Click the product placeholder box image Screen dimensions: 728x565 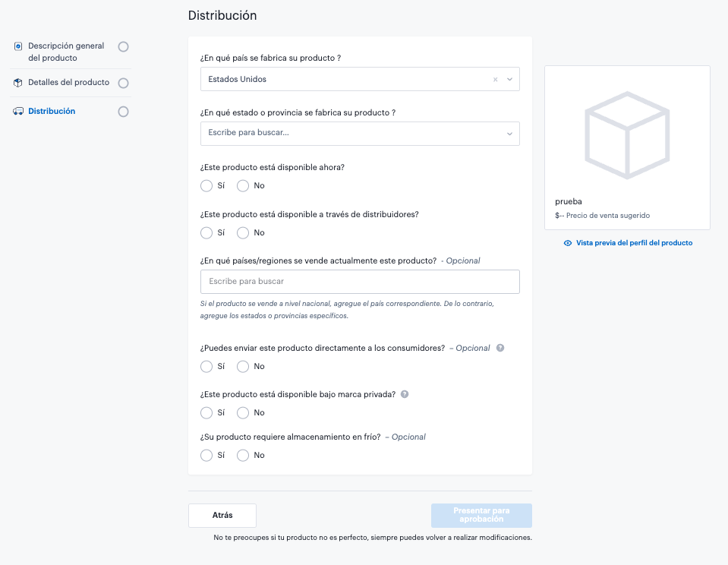pyautogui.click(x=627, y=135)
